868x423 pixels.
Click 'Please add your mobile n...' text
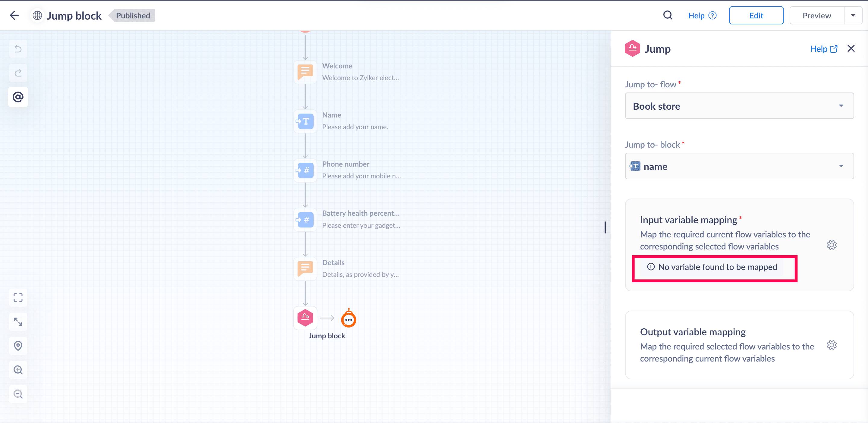point(361,176)
